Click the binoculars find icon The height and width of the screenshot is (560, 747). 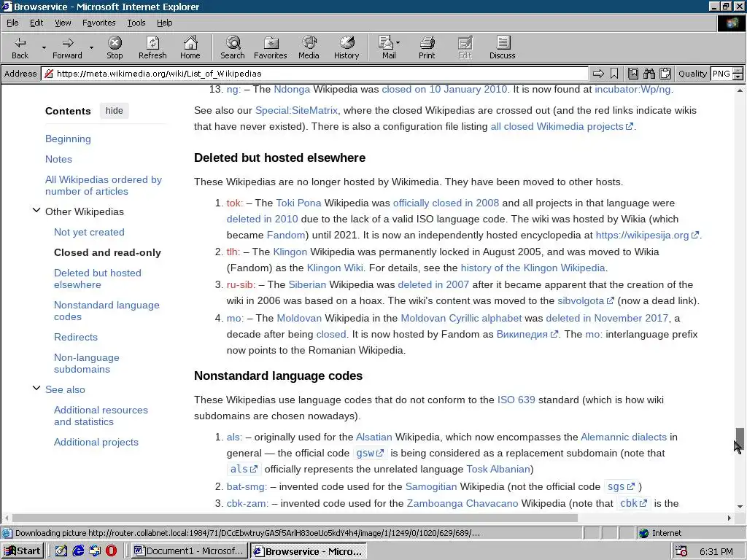(x=649, y=74)
